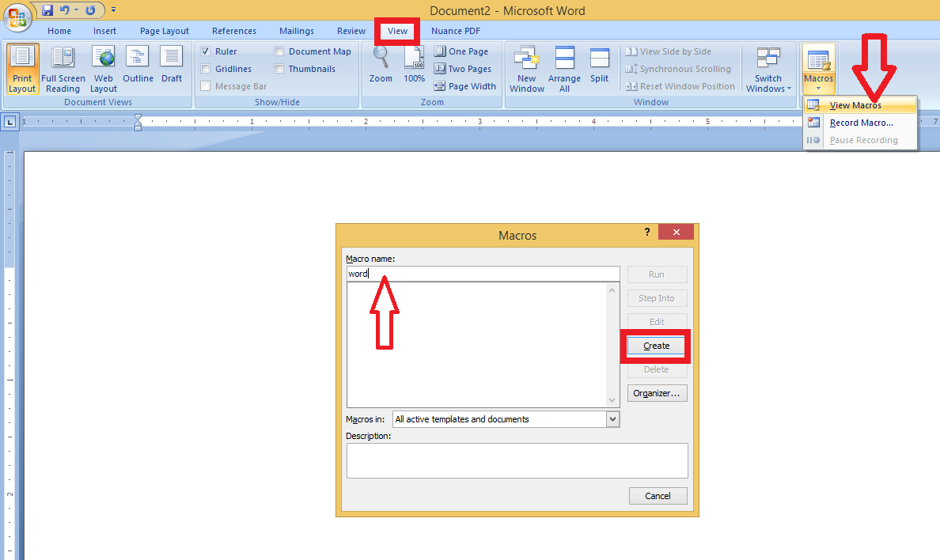Show One Page zoom
Screen dimensions: 940x560
click(461, 51)
